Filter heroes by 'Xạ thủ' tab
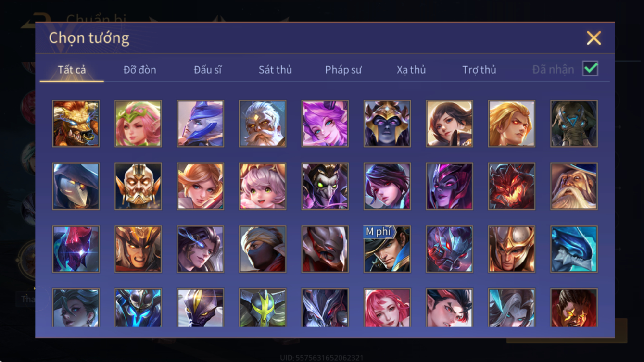644x362 pixels. click(411, 70)
